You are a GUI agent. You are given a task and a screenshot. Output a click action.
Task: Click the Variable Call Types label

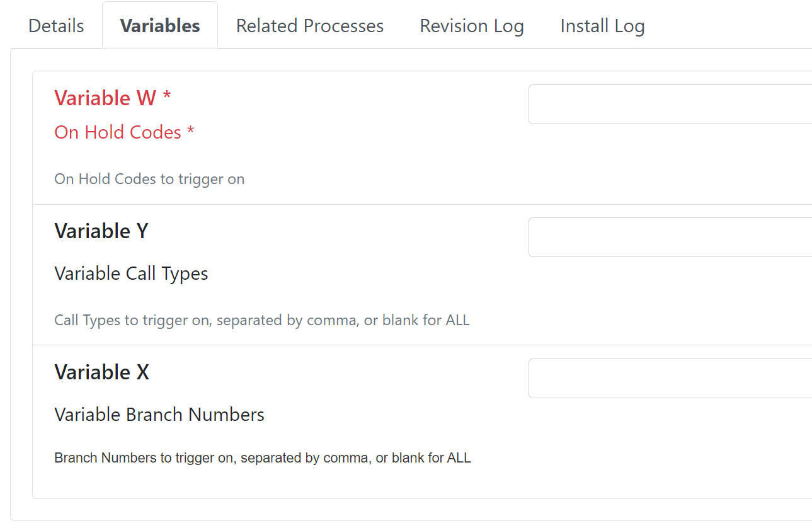click(x=131, y=273)
